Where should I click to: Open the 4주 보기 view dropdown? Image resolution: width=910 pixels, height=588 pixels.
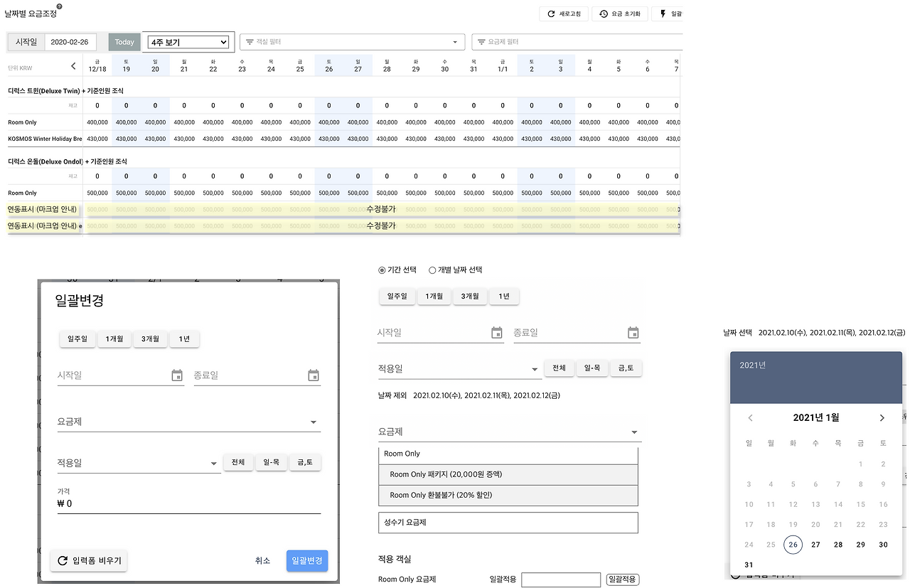click(188, 43)
